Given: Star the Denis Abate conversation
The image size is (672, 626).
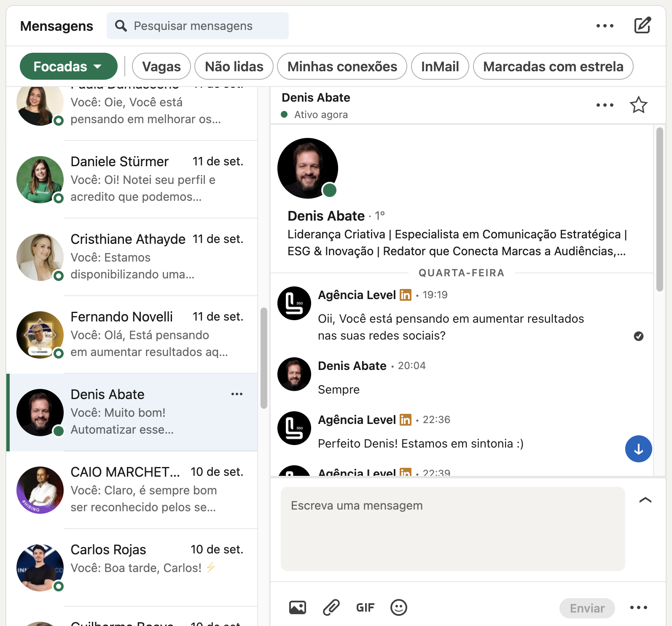Looking at the screenshot, I should [639, 105].
